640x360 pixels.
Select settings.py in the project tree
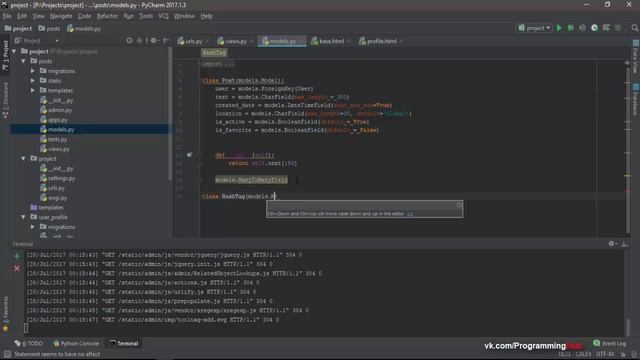pyautogui.click(x=58, y=178)
